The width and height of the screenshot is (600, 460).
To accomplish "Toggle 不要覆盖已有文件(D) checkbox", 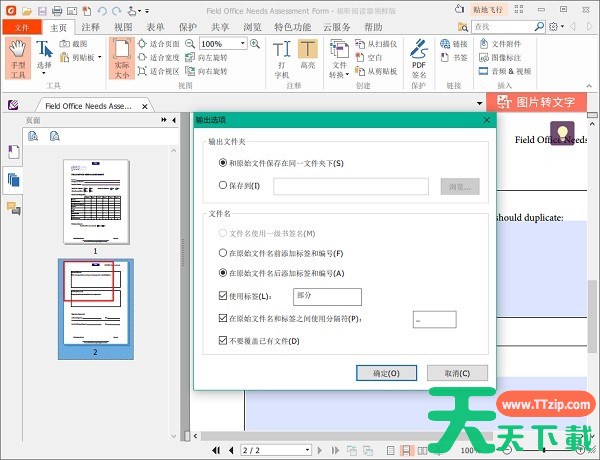I will pos(223,341).
